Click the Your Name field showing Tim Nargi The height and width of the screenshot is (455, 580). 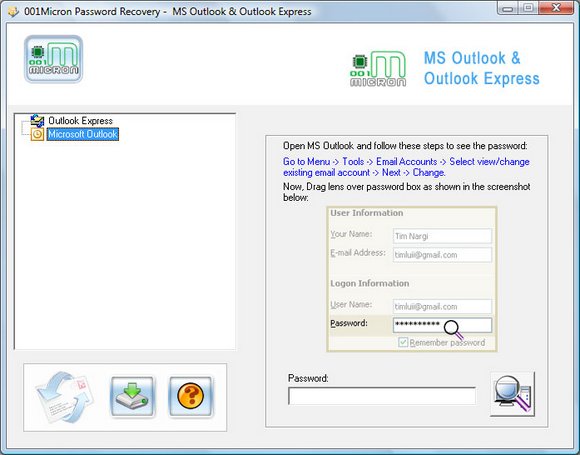(x=442, y=236)
